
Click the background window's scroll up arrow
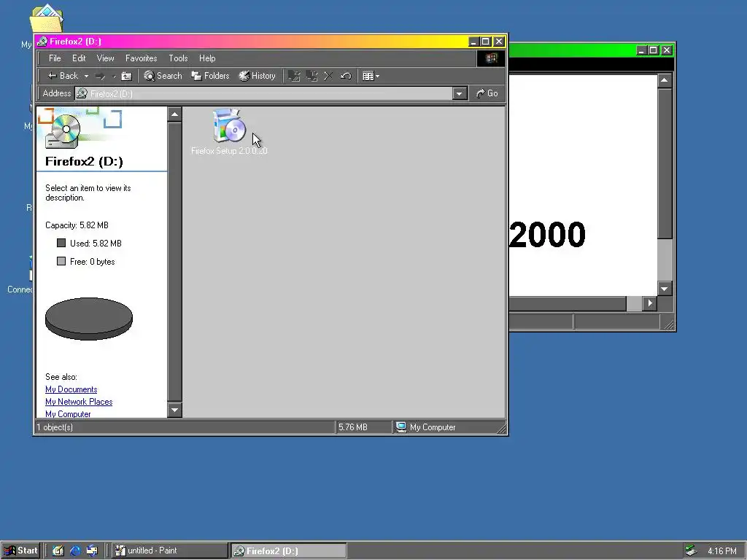coord(665,80)
